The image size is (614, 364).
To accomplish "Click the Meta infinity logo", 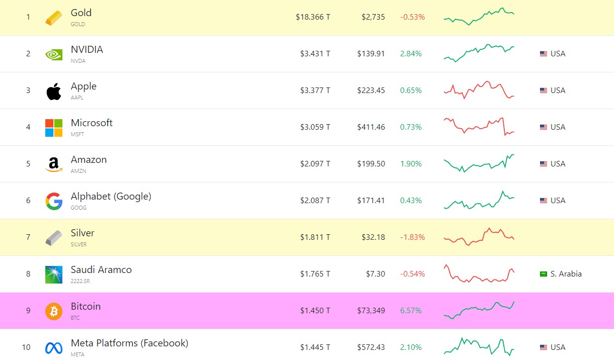I will [x=53, y=347].
